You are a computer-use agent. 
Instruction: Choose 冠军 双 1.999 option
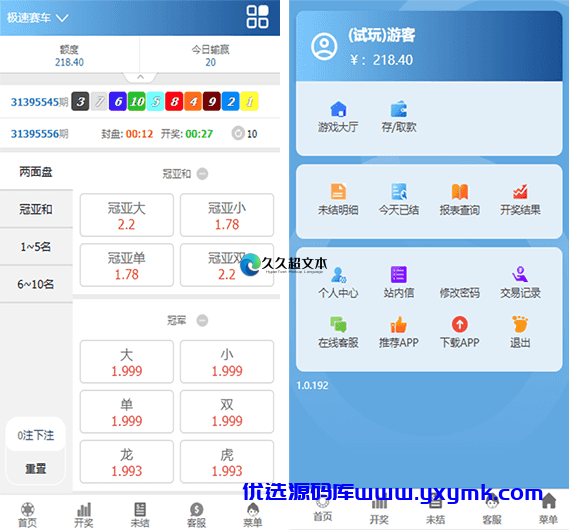227,412
